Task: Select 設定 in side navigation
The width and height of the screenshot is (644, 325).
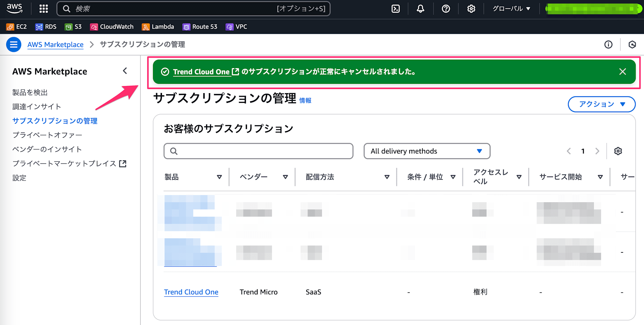Action: [19, 178]
